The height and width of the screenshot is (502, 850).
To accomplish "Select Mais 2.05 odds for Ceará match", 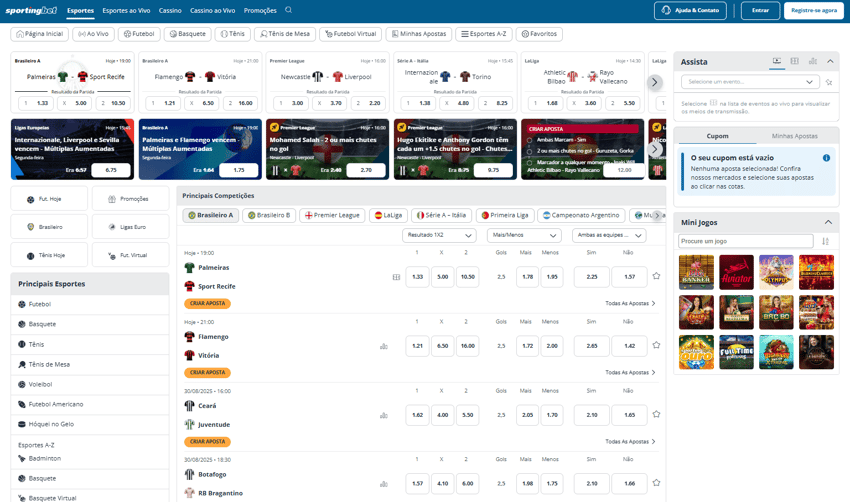I will 527,415.
